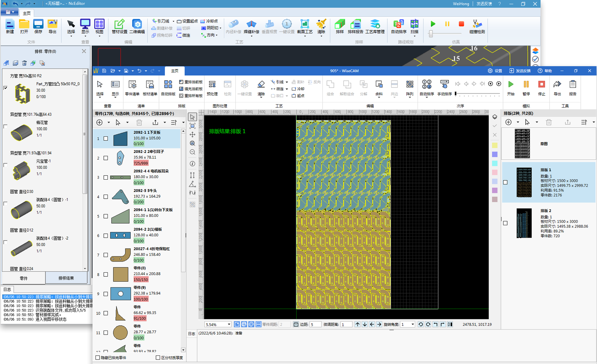Click 自动排版 icon in WiseCAM ribbon
597x364 pixels.
[168, 88]
